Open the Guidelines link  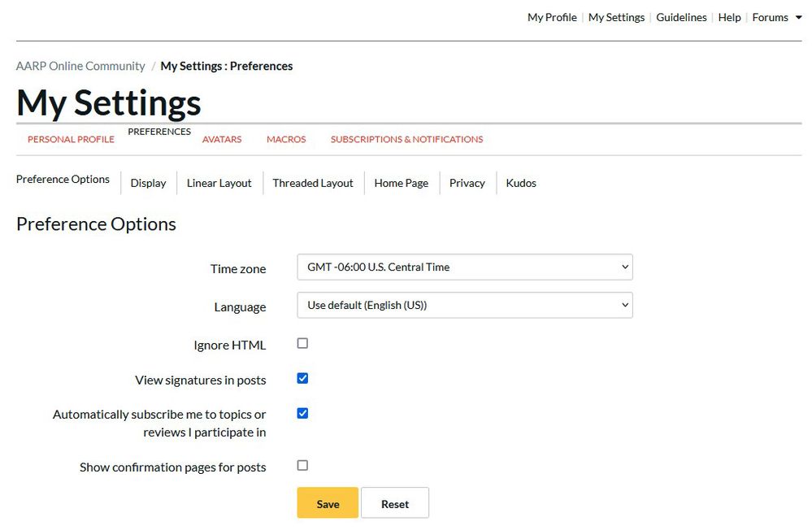[x=681, y=17]
